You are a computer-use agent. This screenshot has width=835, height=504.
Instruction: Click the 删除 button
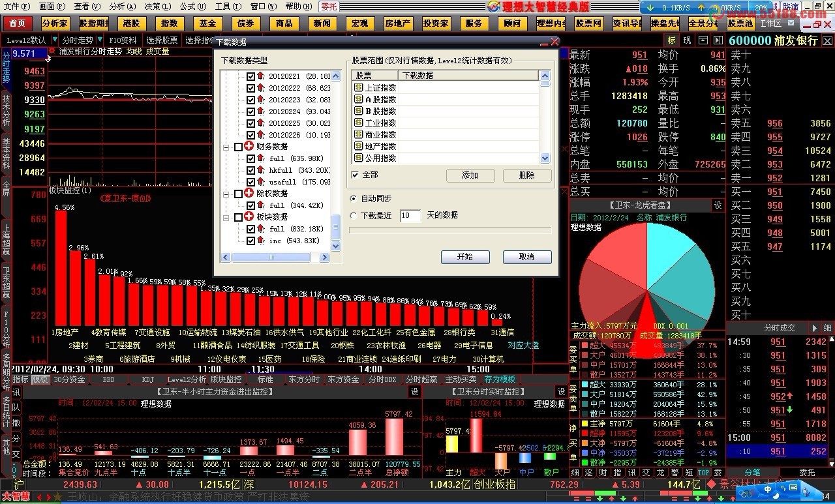pyautogui.click(x=527, y=175)
